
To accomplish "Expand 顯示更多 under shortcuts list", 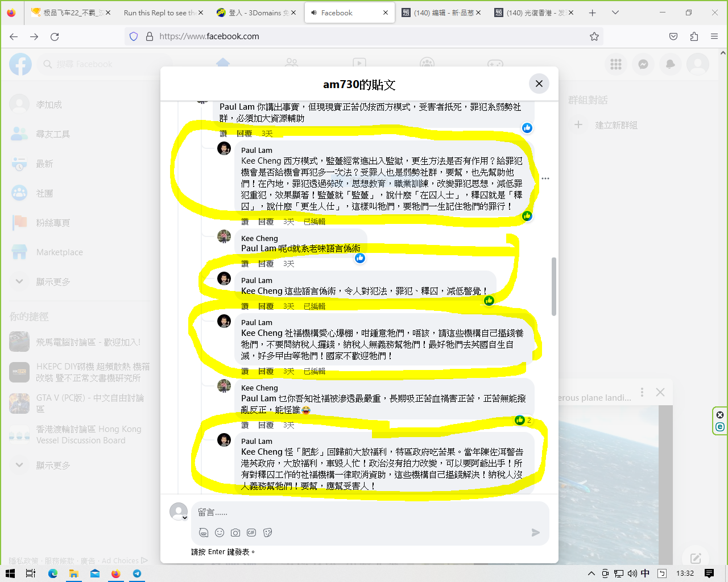I will 80,465.
